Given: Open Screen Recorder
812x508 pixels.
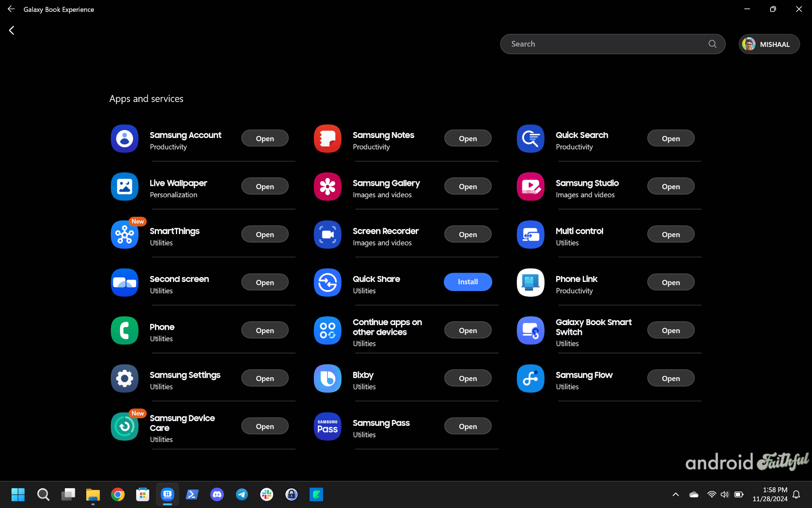Looking at the screenshot, I should coord(468,234).
